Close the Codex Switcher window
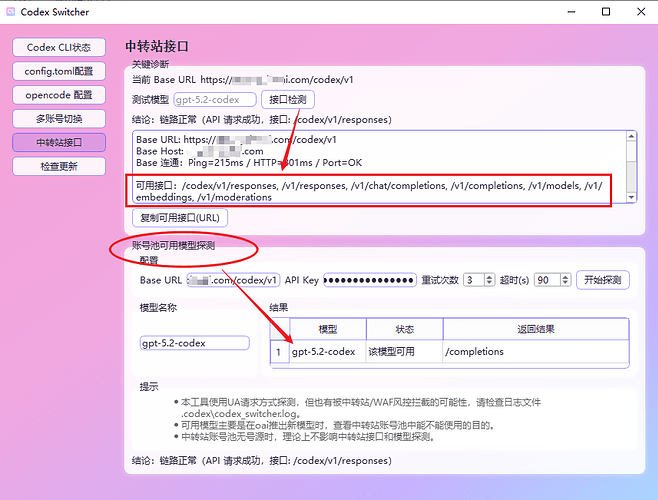The height and width of the screenshot is (500, 658). (641, 12)
